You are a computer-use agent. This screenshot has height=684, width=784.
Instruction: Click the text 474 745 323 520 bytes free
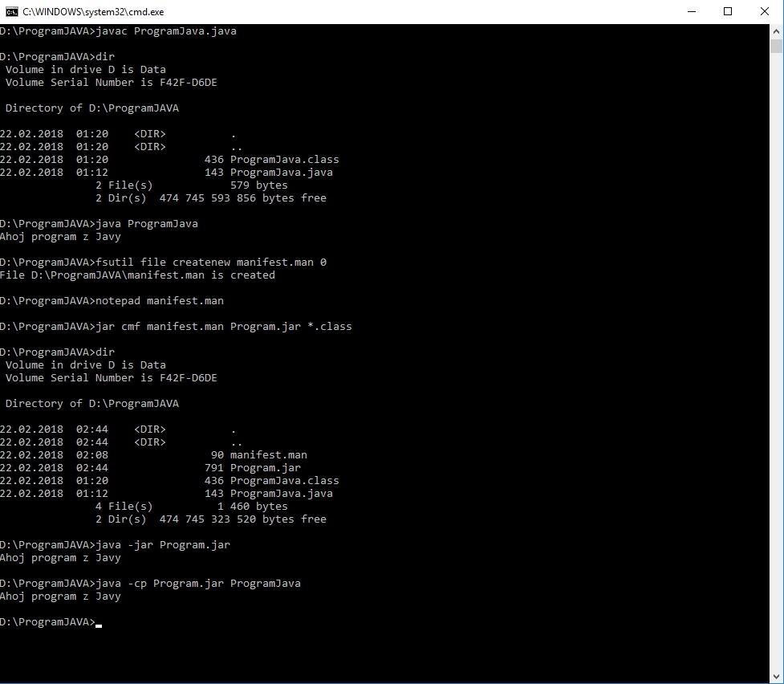point(242,519)
